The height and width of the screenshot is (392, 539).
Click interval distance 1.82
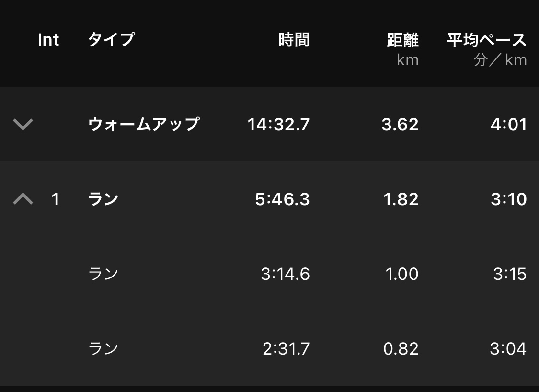point(401,199)
